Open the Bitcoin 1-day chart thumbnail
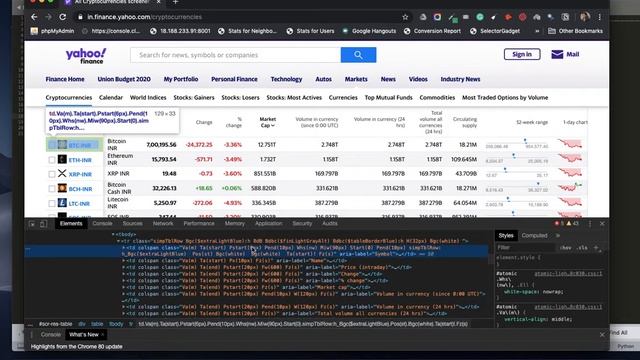Viewport: 640px width, 360px height. coord(570,144)
